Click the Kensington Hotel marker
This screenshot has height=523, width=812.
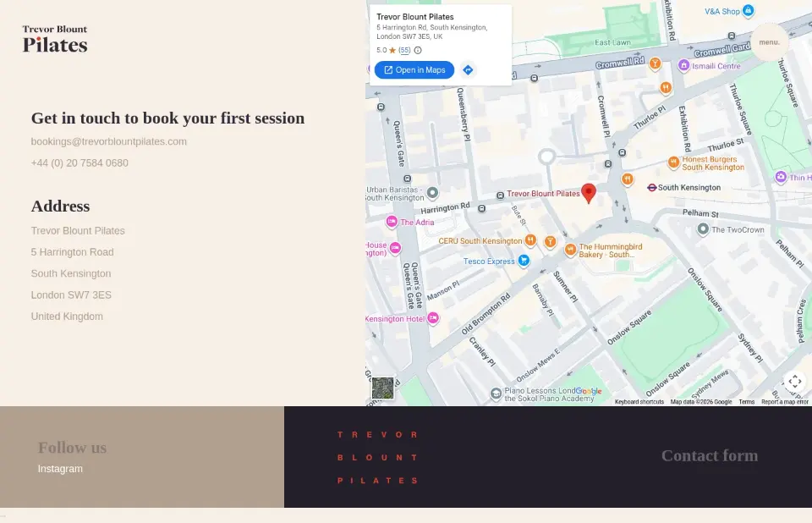pyautogui.click(x=433, y=318)
